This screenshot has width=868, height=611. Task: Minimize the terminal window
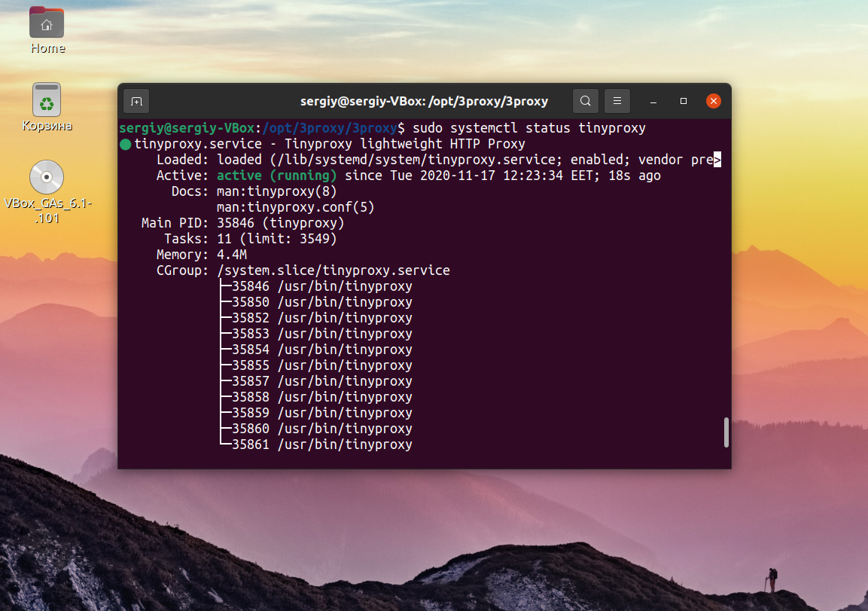(x=653, y=102)
